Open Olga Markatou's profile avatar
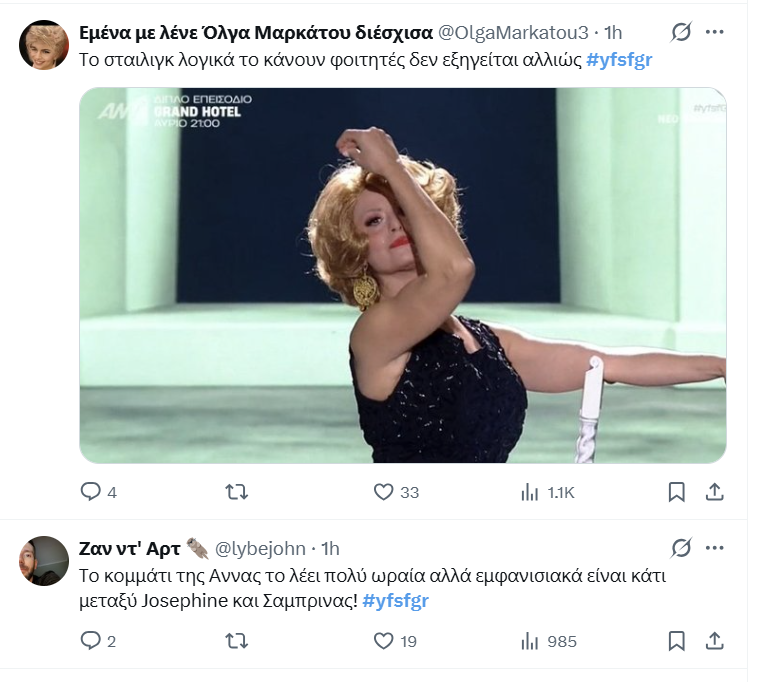773x682 pixels. coord(44,45)
